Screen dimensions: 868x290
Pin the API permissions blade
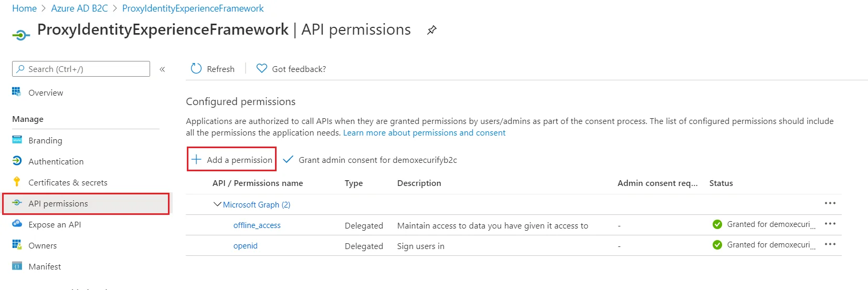point(431,30)
